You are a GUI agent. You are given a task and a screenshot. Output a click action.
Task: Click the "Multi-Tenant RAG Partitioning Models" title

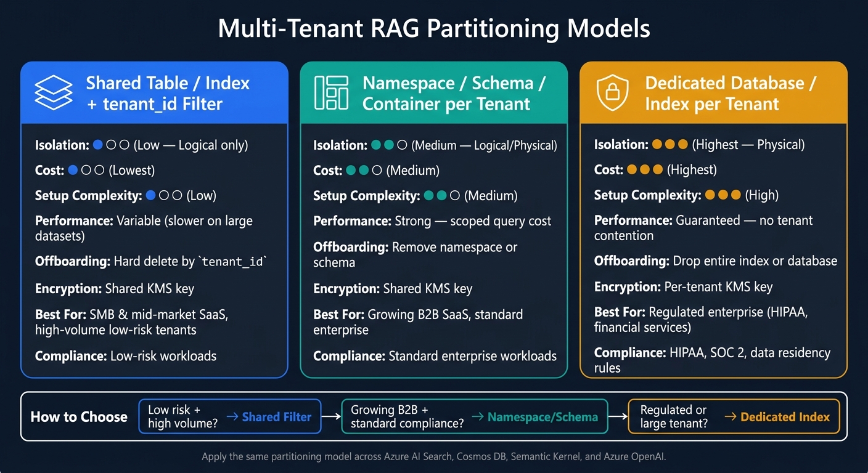(434, 28)
